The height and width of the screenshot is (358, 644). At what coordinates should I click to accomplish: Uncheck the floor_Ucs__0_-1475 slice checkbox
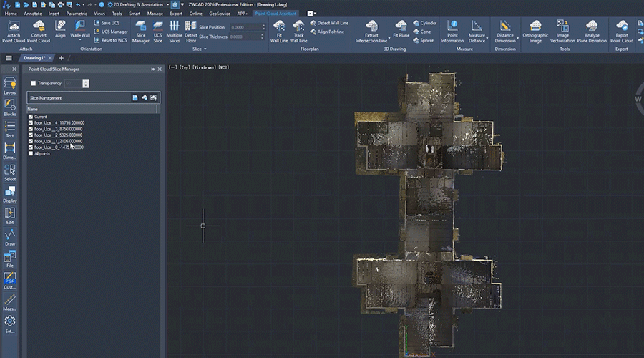30,147
